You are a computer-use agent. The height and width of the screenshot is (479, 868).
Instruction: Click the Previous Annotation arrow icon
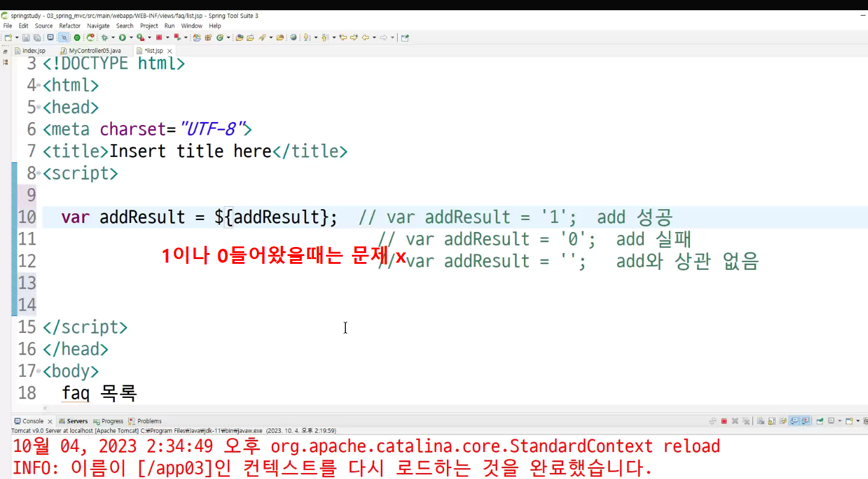324,37
